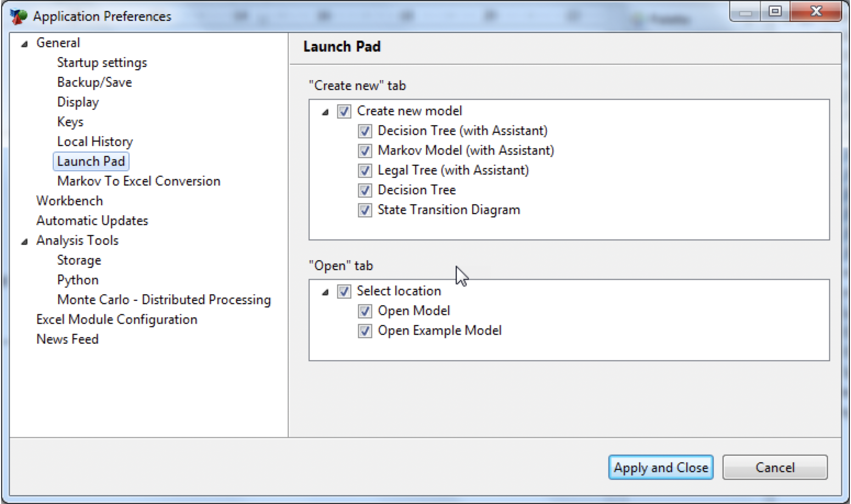Image resolution: width=851 pixels, height=504 pixels.
Task: Collapse the Analysis Tools section
Action: click(x=23, y=240)
